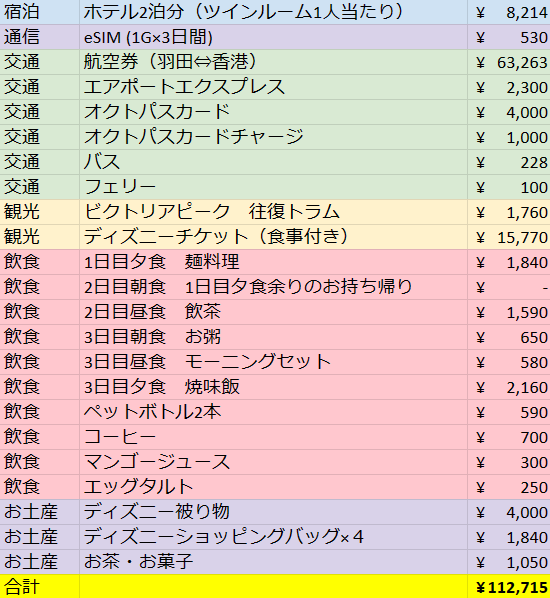Click the エアポートエクスプレス cell
The height and width of the screenshot is (598, 550).
(x=273, y=87)
